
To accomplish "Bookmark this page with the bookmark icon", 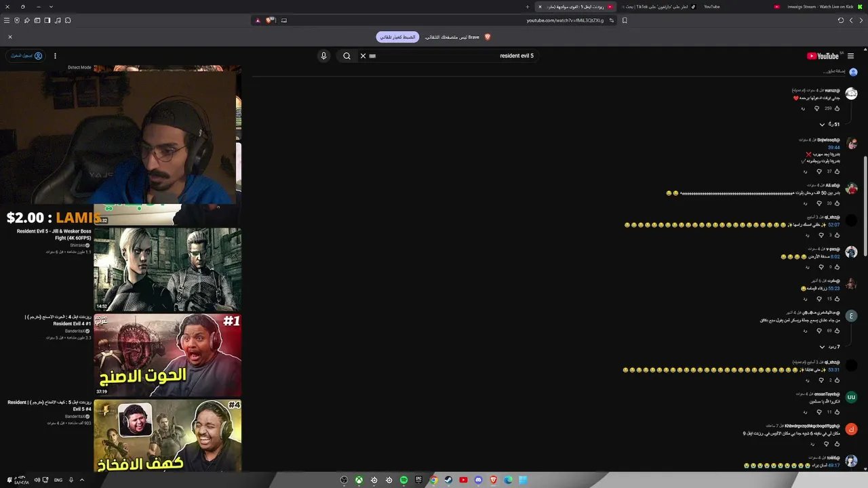I will [x=625, y=20].
